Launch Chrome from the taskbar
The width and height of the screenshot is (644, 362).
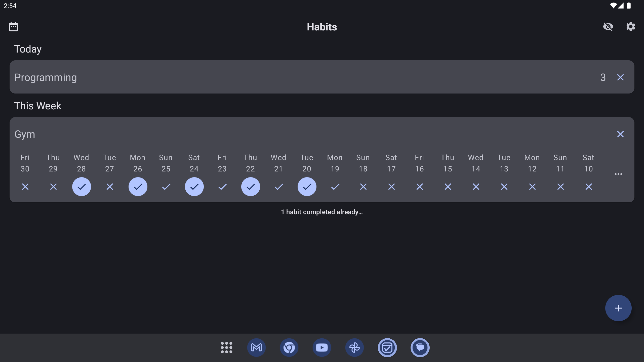pyautogui.click(x=289, y=347)
